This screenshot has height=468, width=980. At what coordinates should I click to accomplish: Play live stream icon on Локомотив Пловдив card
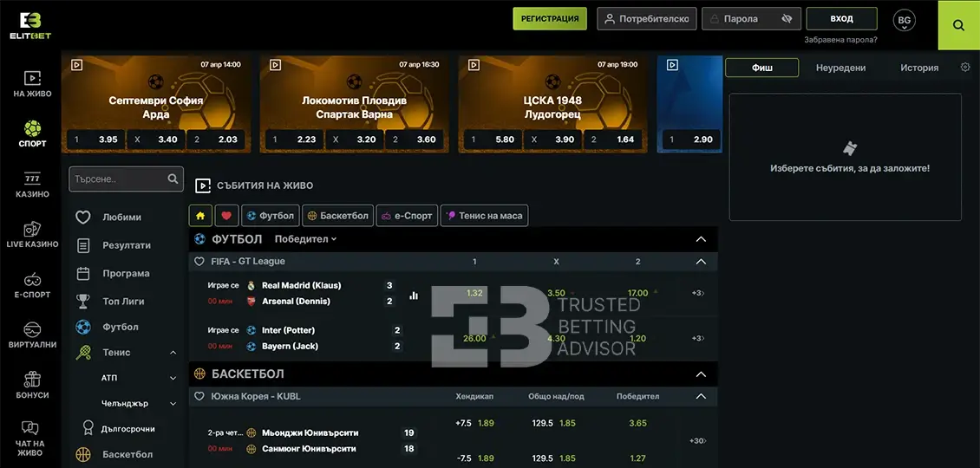[x=275, y=64]
